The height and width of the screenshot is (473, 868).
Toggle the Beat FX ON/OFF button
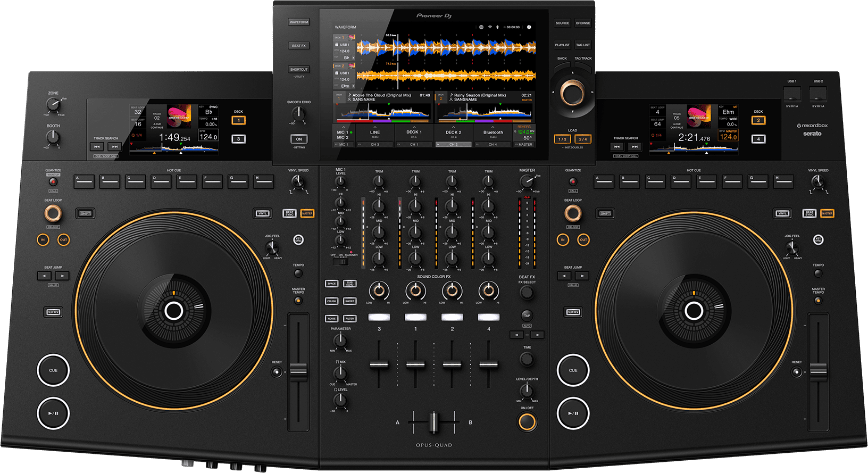(x=527, y=422)
